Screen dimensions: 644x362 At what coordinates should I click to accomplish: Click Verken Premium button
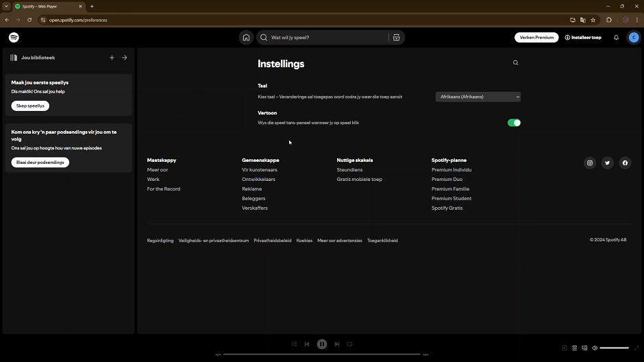point(536,38)
